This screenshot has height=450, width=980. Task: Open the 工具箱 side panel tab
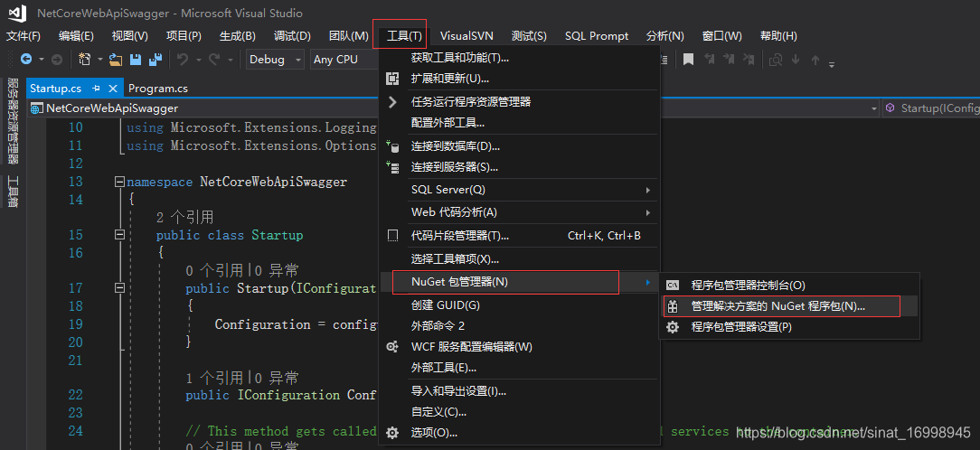[x=13, y=192]
